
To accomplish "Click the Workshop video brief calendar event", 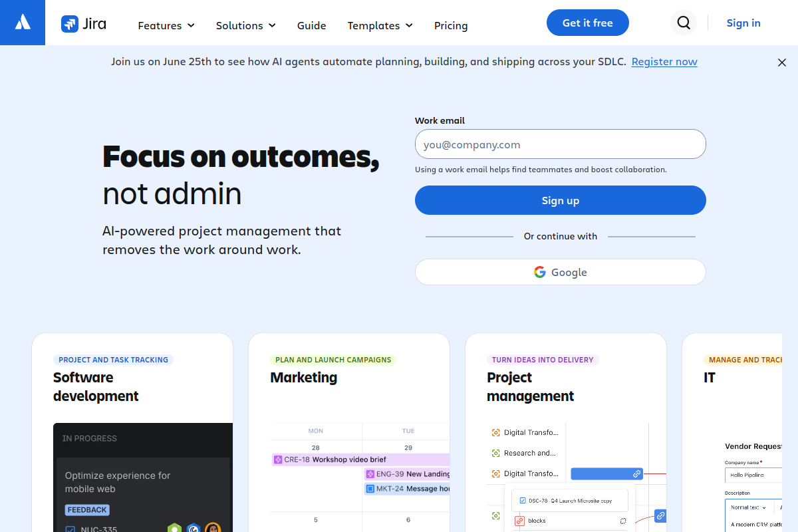I will pos(361,460).
